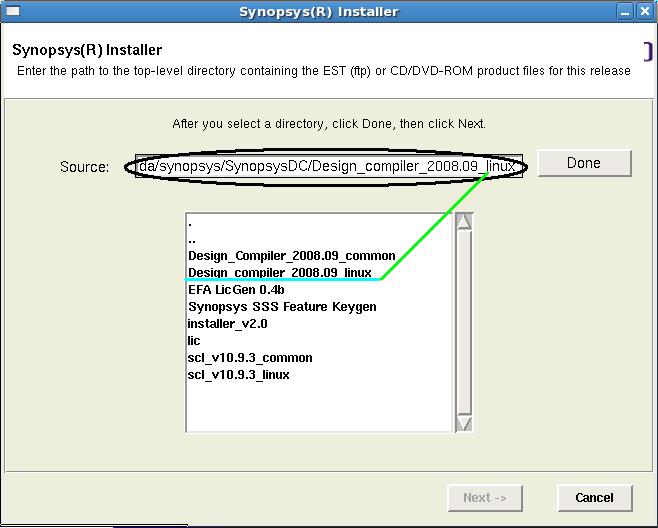Select EFA LicGen 0.4b folder
Screen dimensions: 658x528
(x=236, y=290)
